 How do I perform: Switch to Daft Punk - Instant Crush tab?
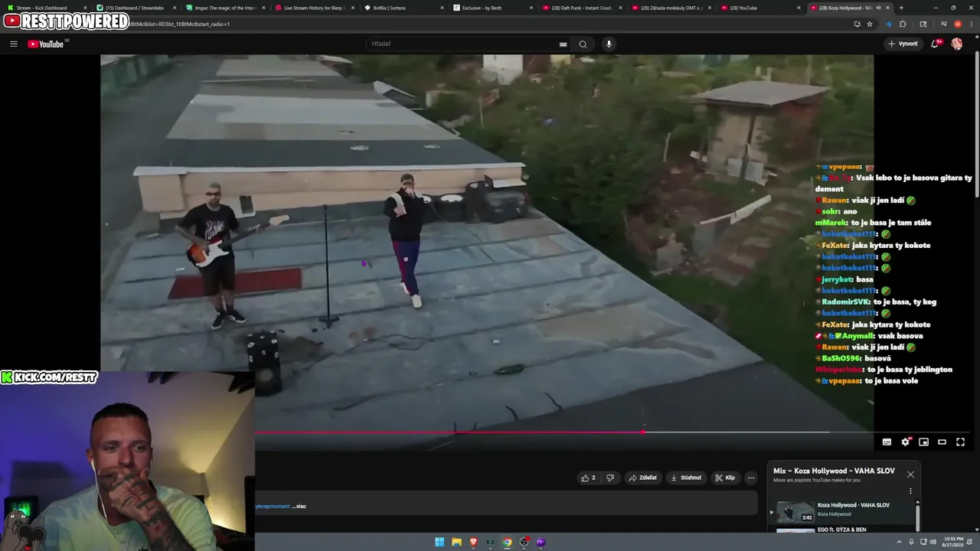(x=582, y=8)
